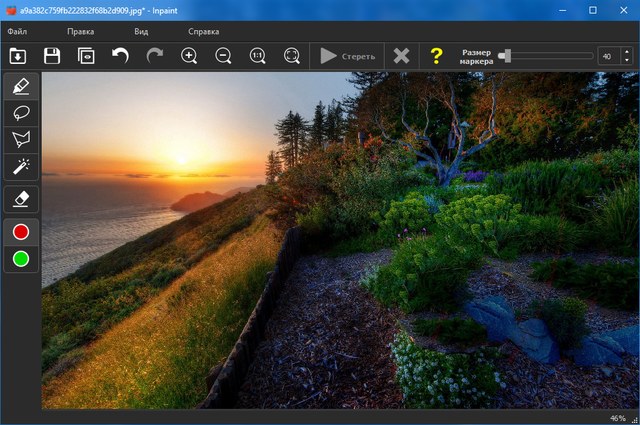Viewport: 640px width, 425px height.
Task: Choose the red mask color swatch
Action: (x=20, y=232)
